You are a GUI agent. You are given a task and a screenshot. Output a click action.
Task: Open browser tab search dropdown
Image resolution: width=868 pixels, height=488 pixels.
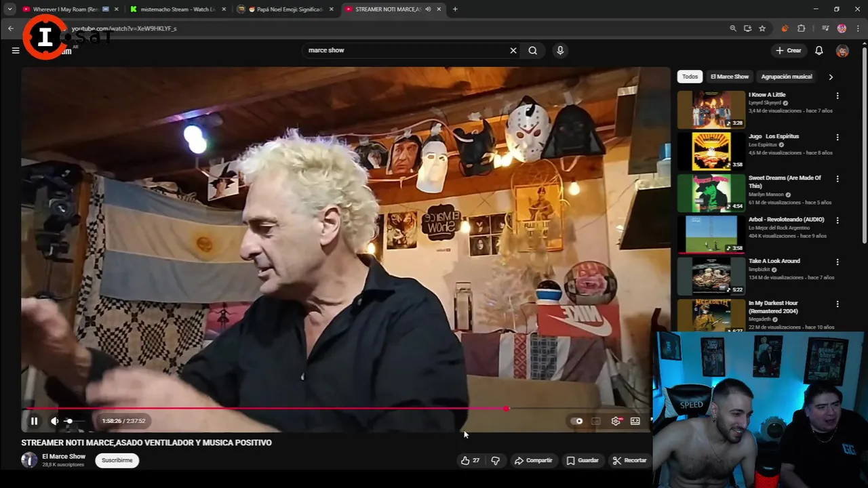[x=9, y=9]
